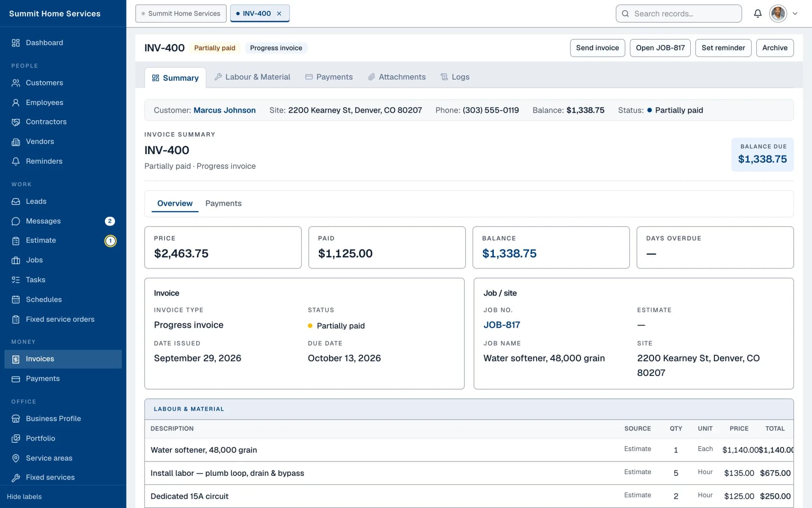Click the user avatar picture
Screen dimensions: 812x508
(778, 14)
